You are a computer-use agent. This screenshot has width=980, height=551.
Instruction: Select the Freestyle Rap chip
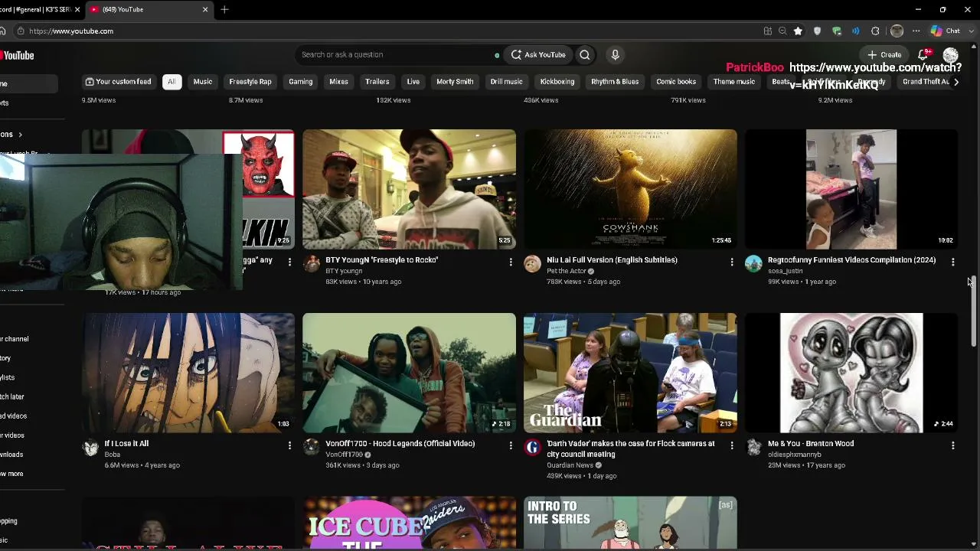(x=250, y=82)
